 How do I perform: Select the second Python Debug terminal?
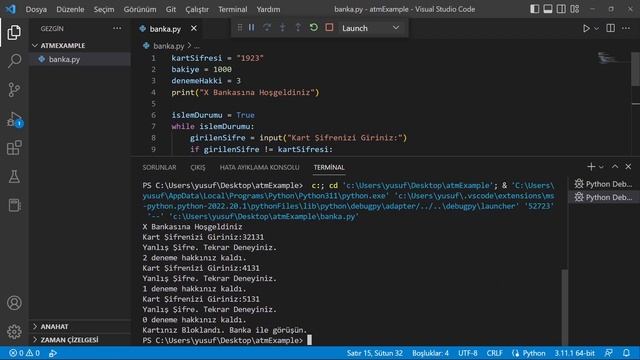click(x=603, y=197)
